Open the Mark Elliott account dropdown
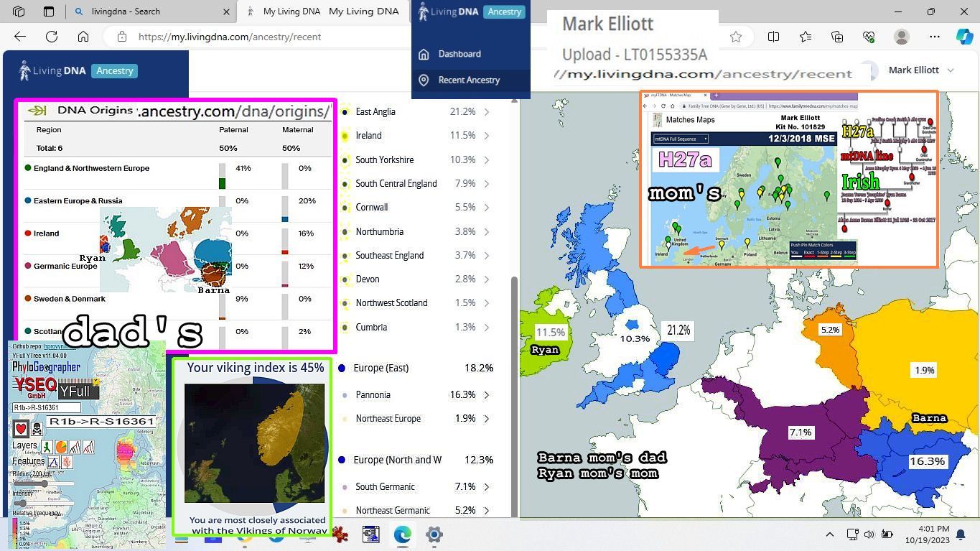980x551 pixels. tap(921, 70)
